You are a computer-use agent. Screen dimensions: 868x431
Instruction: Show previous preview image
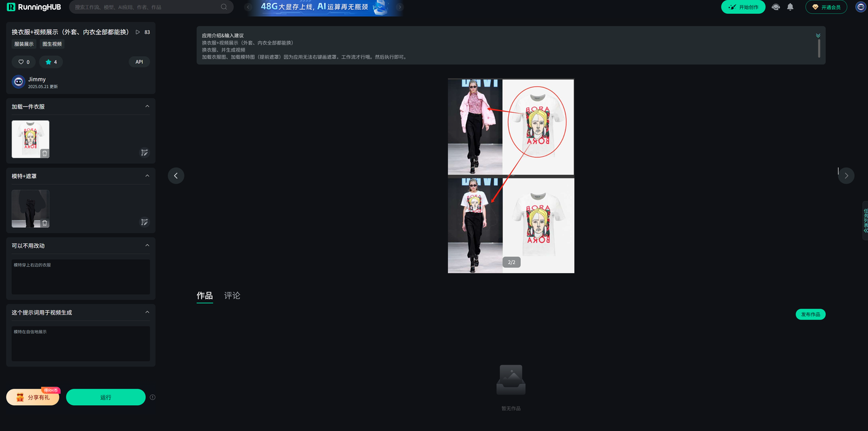coord(176,175)
